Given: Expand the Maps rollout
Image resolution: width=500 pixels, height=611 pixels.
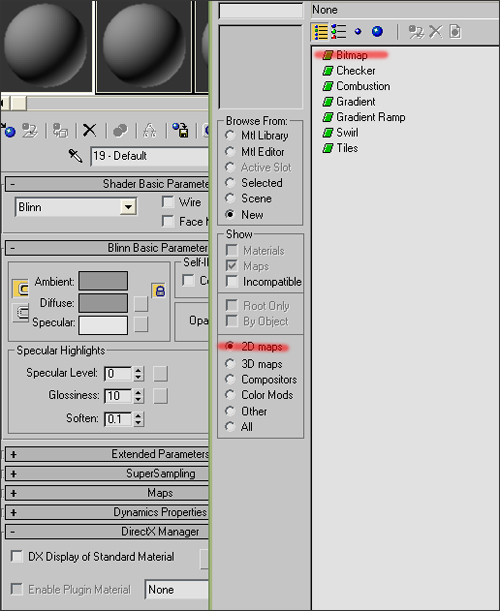Looking at the screenshot, I should [107, 493].
